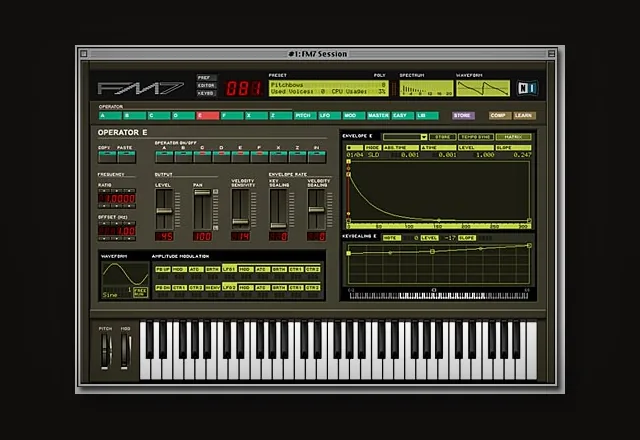Toggle operator C on/off switch
640x440 pixels.
point(202,157)
